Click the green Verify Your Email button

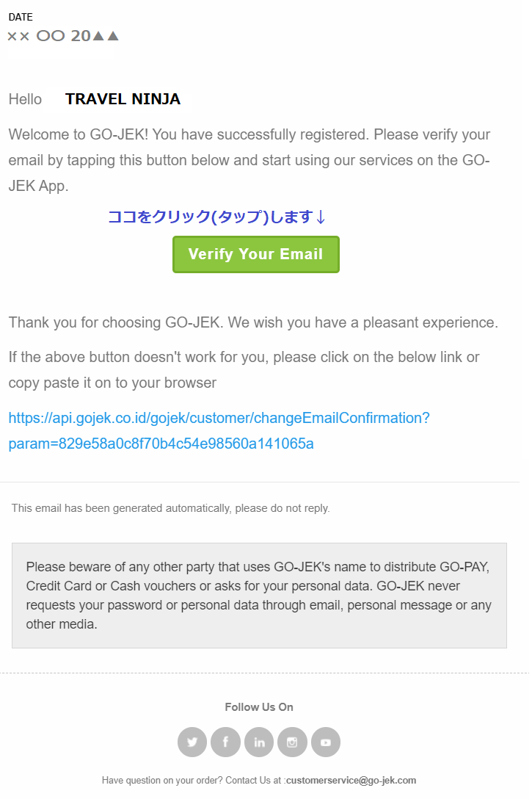point(255,254)
